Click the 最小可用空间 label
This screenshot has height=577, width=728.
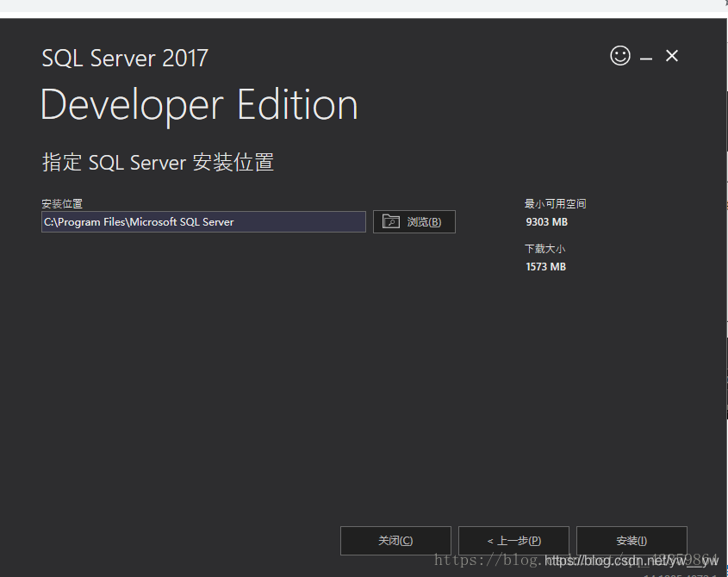coord(555,204)
